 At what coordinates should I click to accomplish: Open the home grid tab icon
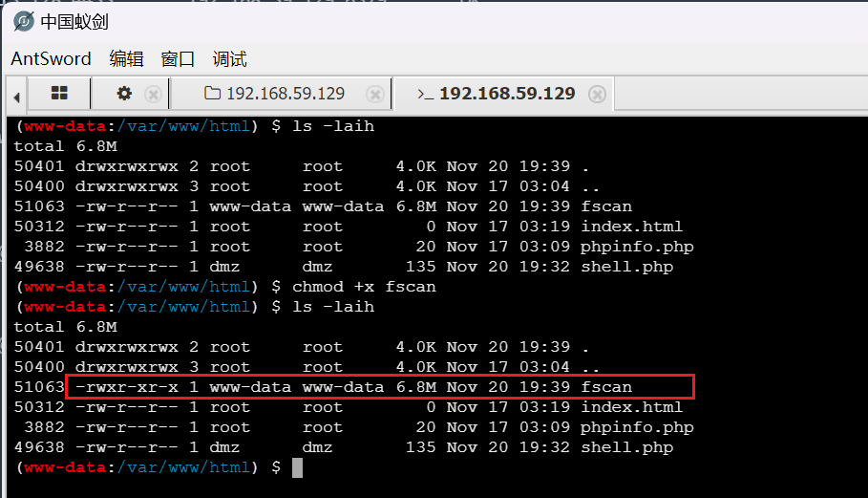[x=59, y=94]
